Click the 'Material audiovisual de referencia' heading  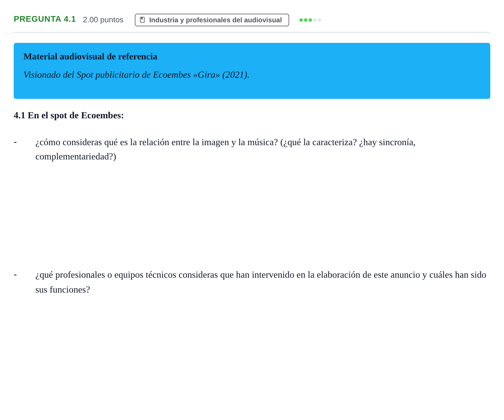90,57
